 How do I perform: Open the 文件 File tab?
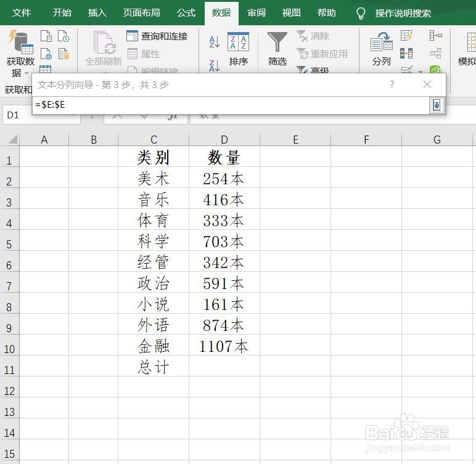click(21, 13)
